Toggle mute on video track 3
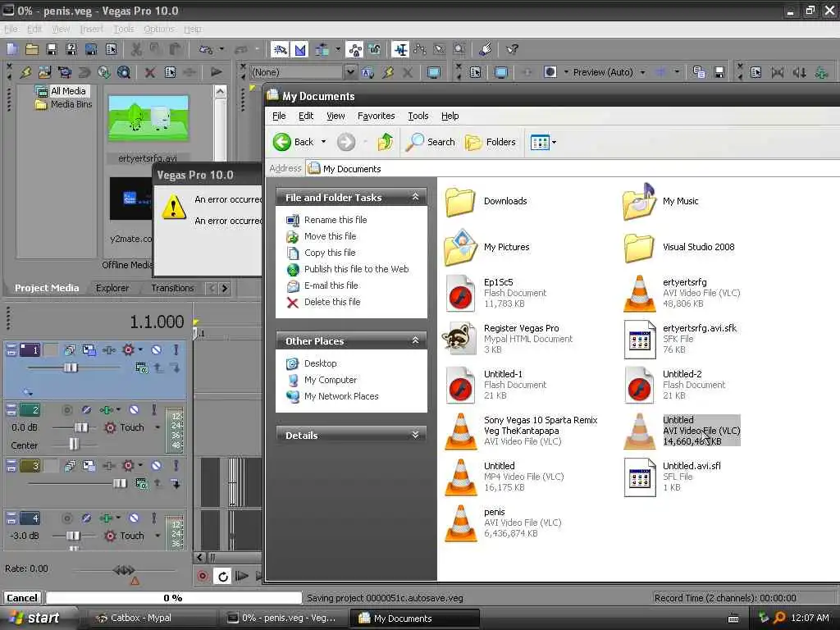Image resolution: width=840 pixels, height=630 pixels. click(x=156, y=465)
